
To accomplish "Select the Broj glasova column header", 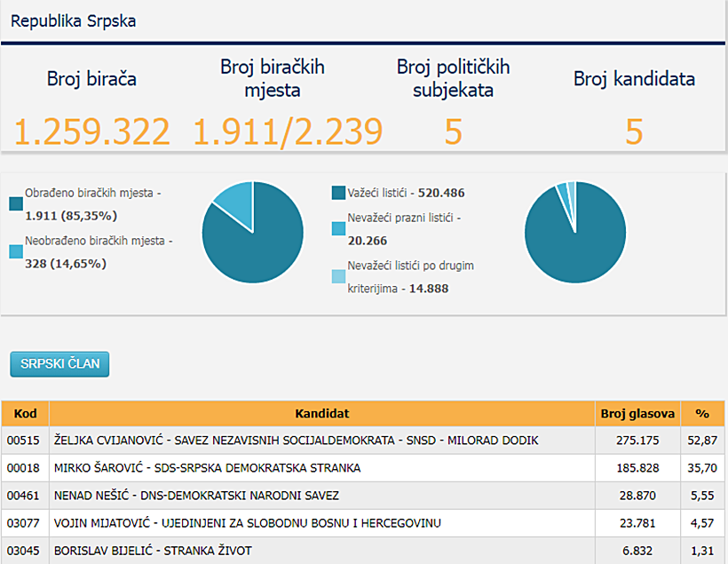I will (637, 414).
